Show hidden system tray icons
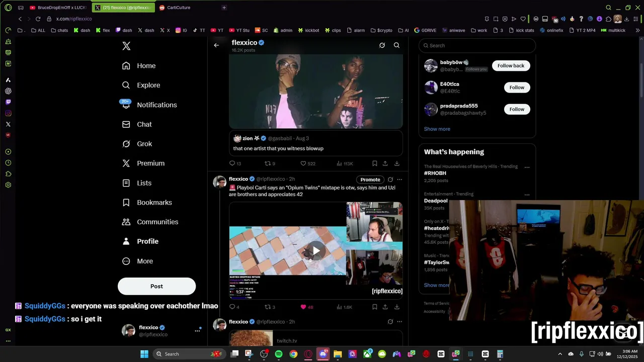The image size is (644, 362). (x=560, y=354)
